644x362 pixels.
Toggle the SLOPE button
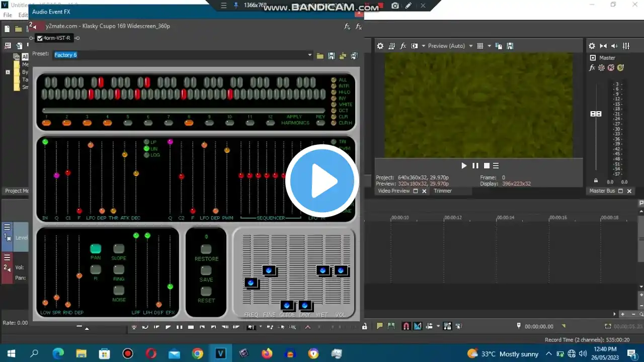click(119, 249)
